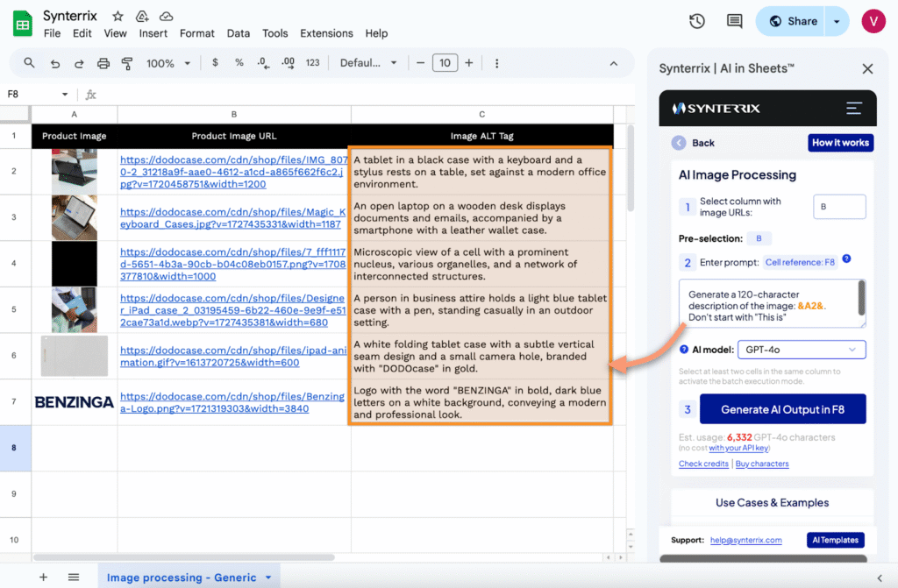Viewport: 898px width, 588px height.
Task: Open the View menu
Action: click(115, 33)
